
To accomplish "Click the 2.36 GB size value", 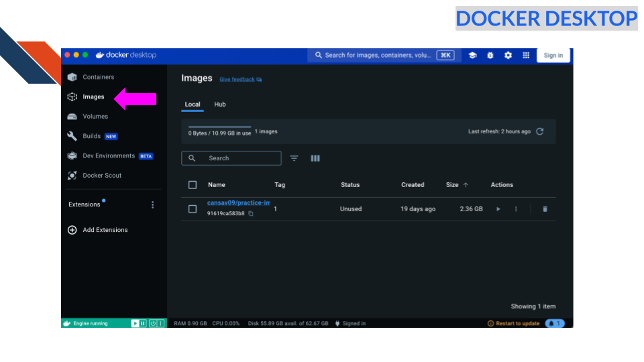I will pyautogui.click(x=471, y=209).
